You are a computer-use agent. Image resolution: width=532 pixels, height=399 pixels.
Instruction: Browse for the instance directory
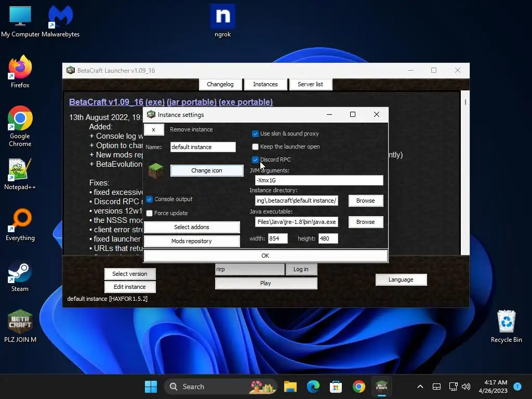[366, 201]
